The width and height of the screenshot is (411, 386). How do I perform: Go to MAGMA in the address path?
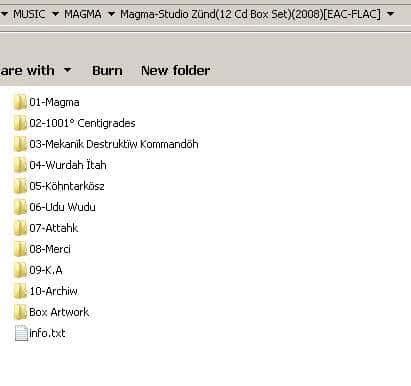tap(83, 14)
